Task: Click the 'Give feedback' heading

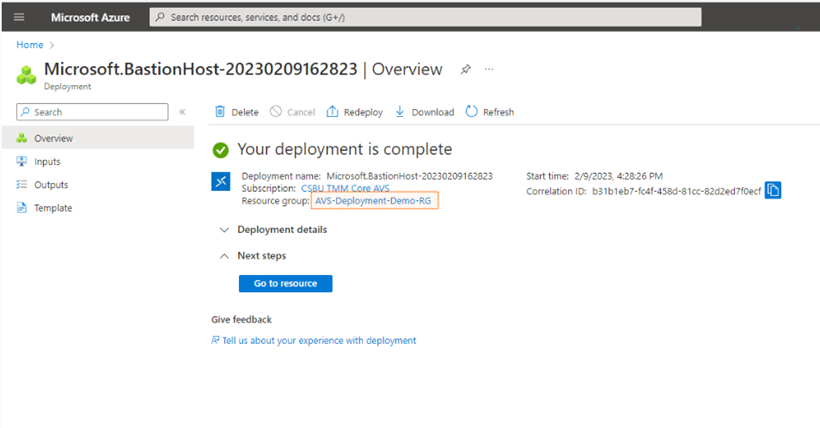Action: tap(242, 320)
